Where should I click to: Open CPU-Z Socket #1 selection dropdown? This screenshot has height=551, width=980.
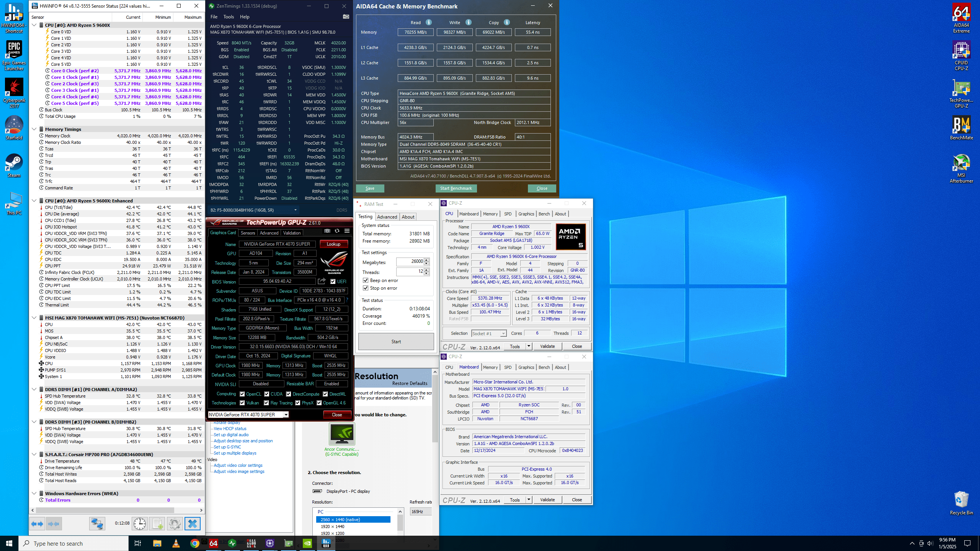click(503, 334)
